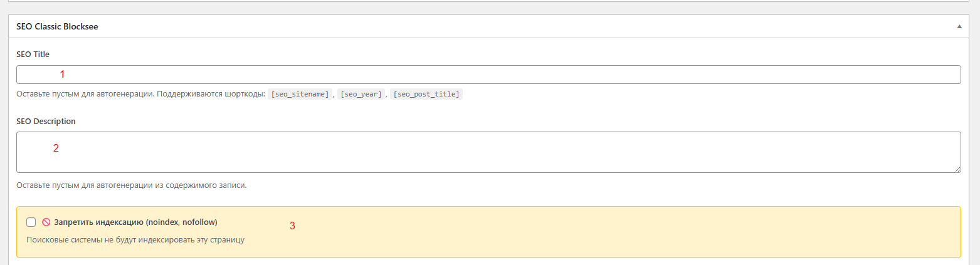This screenshot has height=265, width=980.
Task: Click red annotation number 3
Action: point(292,226)
